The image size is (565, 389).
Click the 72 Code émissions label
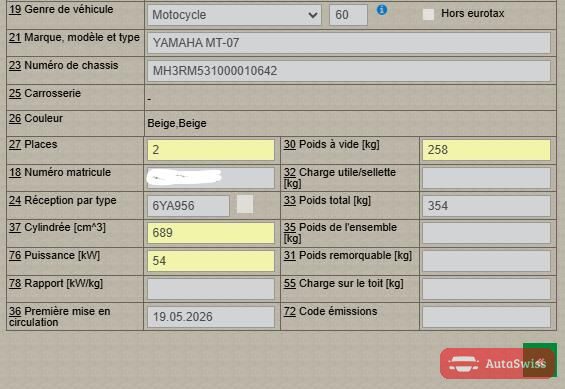pos(330,311)
